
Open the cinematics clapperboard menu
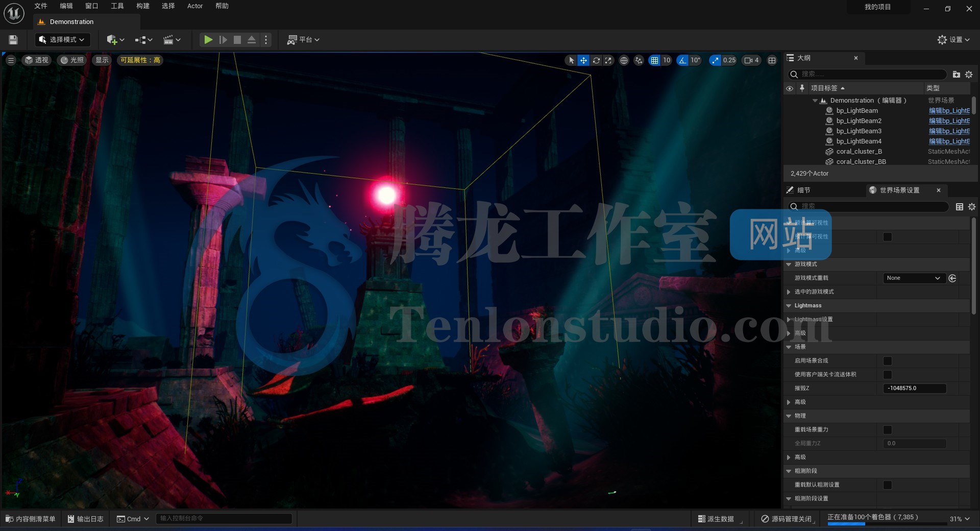[x=171, y=40]
